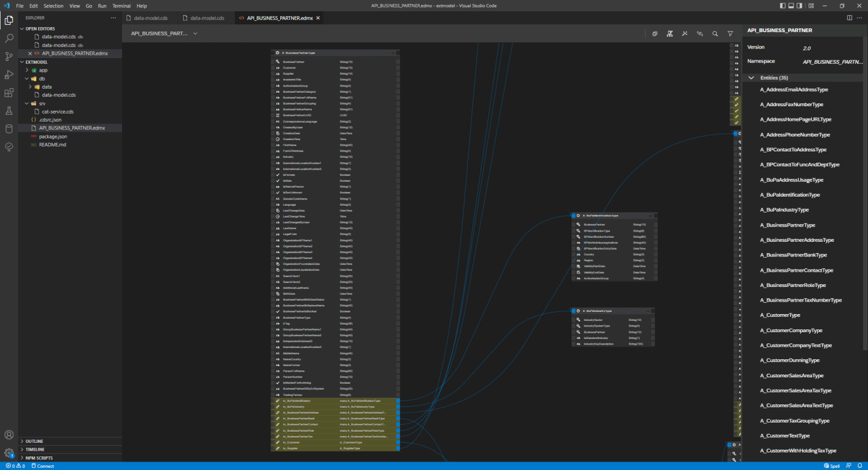Collapse the Entities (35) section

(x=750, y=77)
